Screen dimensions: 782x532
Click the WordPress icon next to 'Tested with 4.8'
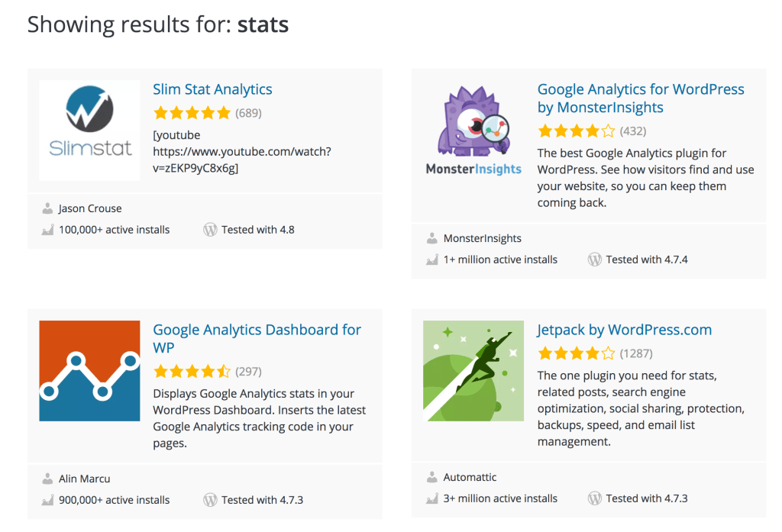coord(210,229)
